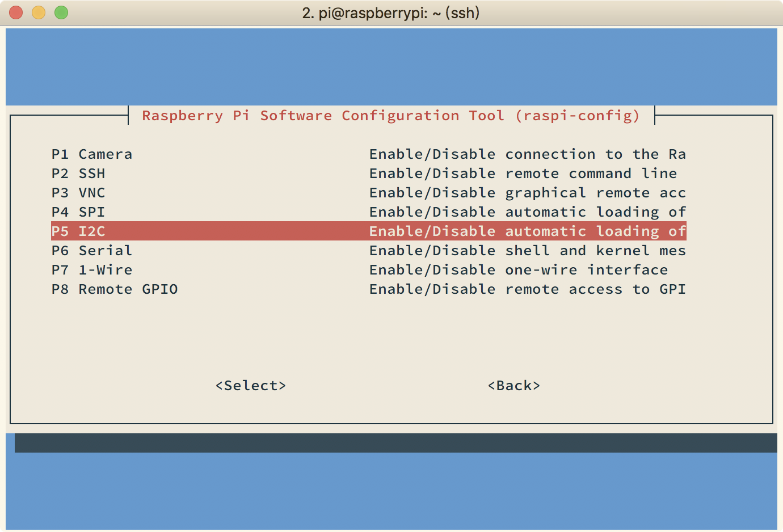Click the pi@raspberrypi window title text

pos(391,13)
